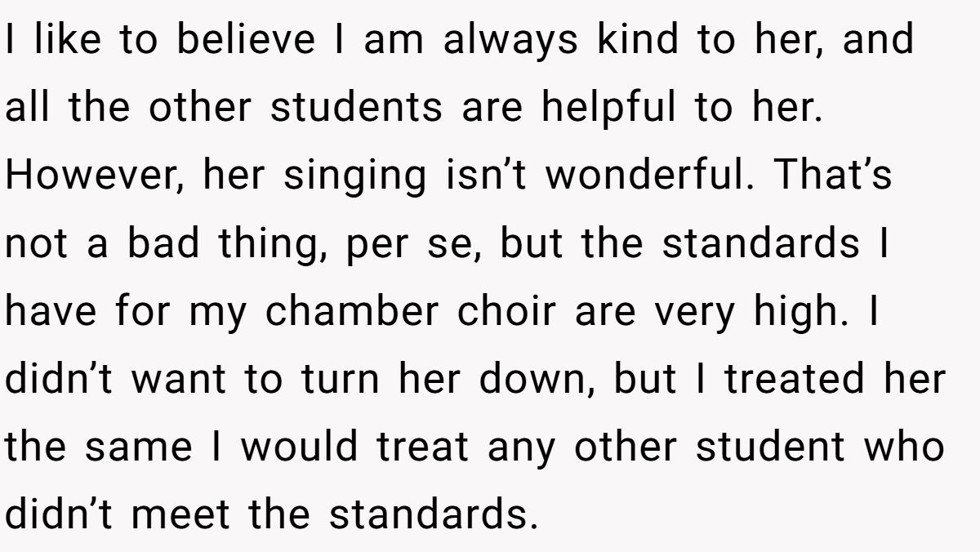Click the word "standards." in last line
This screenshot has width=980, height=552.
tap(434, 514)
